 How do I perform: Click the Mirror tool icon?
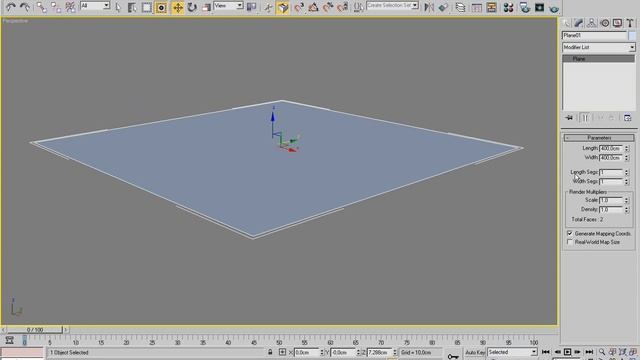pyautogui.click(x=429, y=7)
